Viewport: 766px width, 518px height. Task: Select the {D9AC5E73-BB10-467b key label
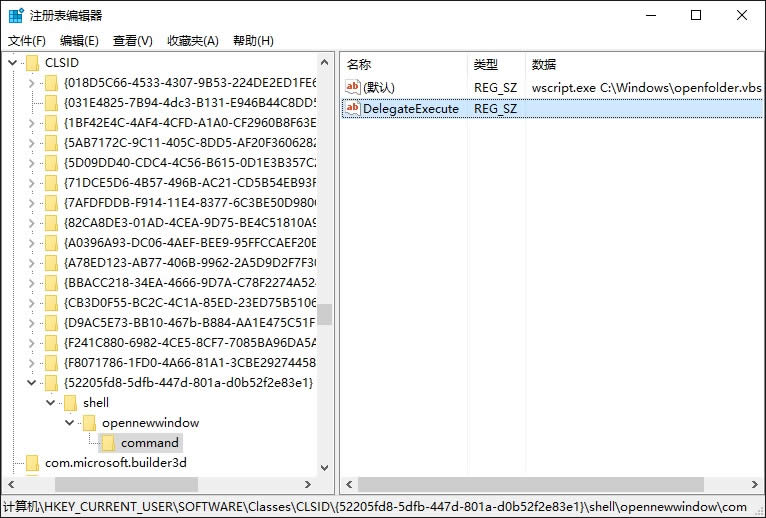(190, 323)
